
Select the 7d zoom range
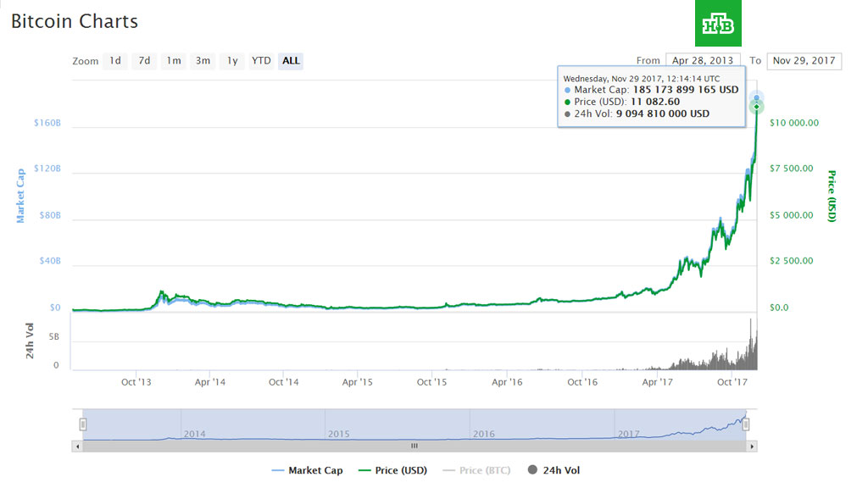[x=144, y=61]
